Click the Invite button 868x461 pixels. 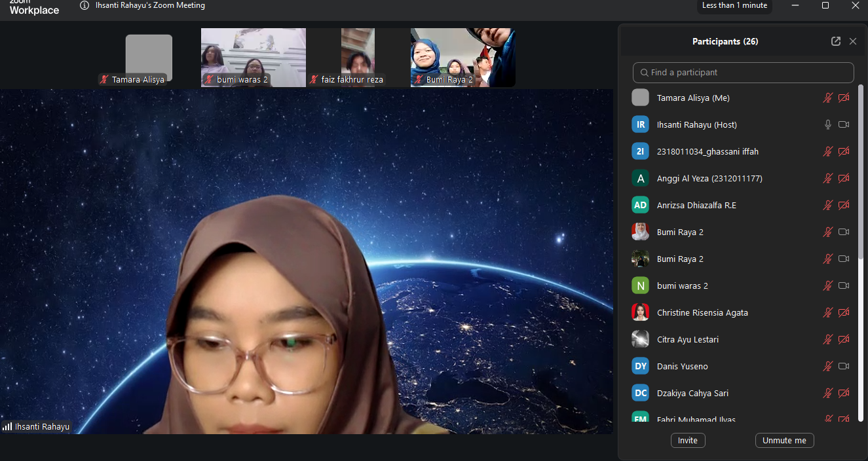point(688,441)
